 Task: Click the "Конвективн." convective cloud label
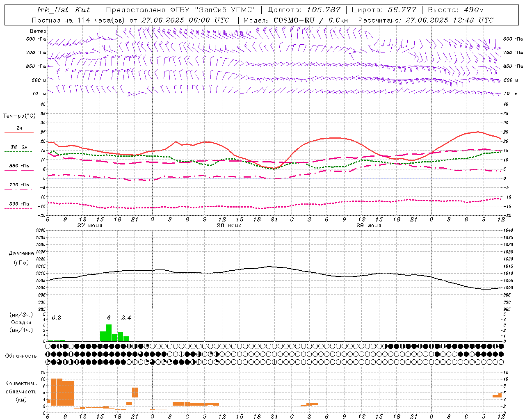(x=21, y=383)
